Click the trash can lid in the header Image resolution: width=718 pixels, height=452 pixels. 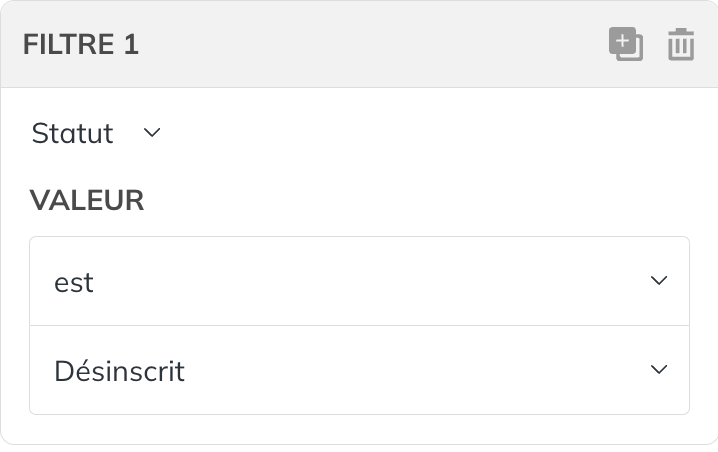681,32
